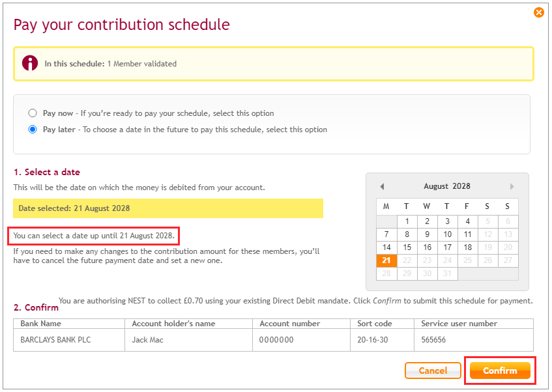Confirm the schedule payment
The height and width of the screenshot is (392, 552).
click(500, 371)
